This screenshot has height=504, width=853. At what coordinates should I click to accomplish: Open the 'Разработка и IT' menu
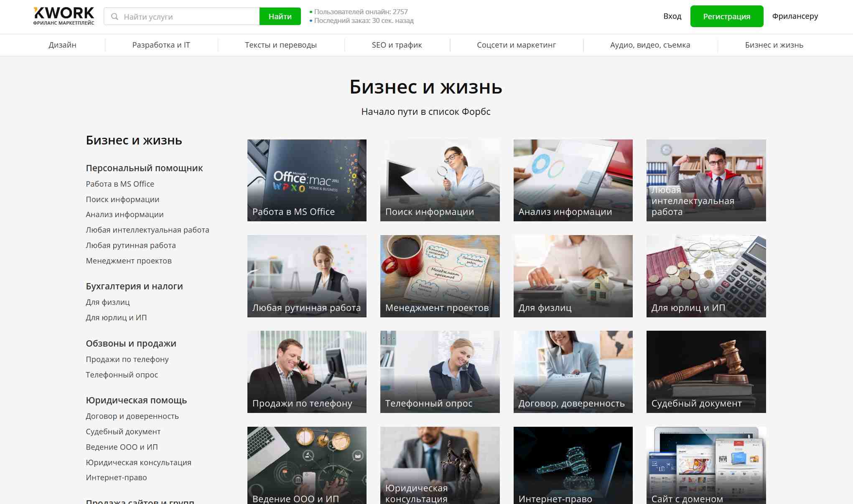[x=161, y=45]
